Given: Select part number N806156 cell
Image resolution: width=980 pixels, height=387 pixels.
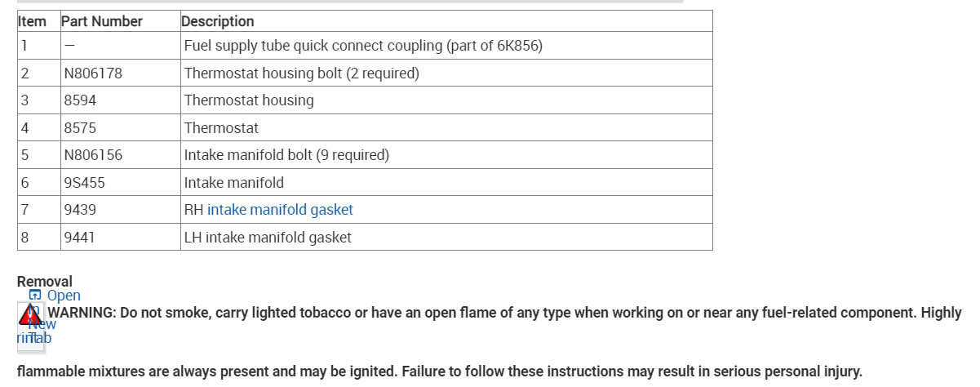Looking at the screenshot, I should [93, 155].
